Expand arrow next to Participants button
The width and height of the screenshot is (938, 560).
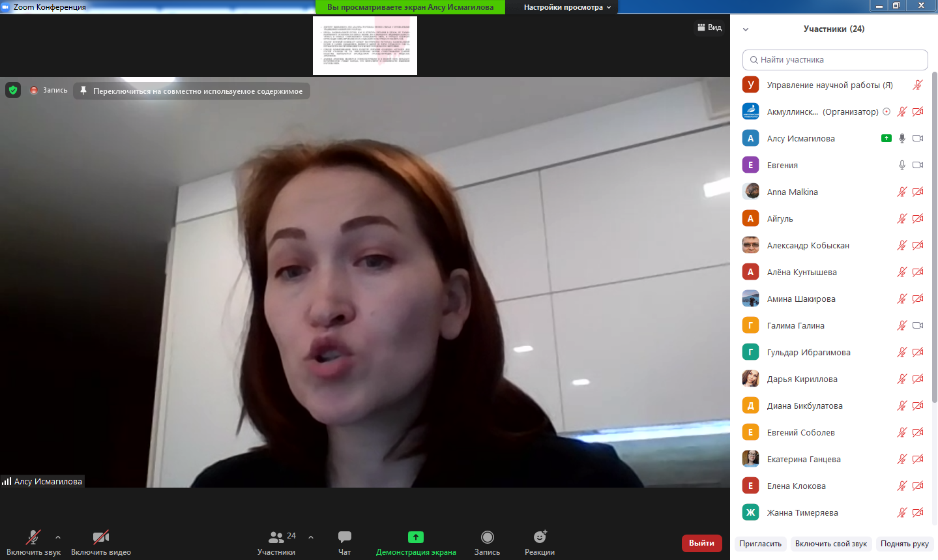(311, 537)
